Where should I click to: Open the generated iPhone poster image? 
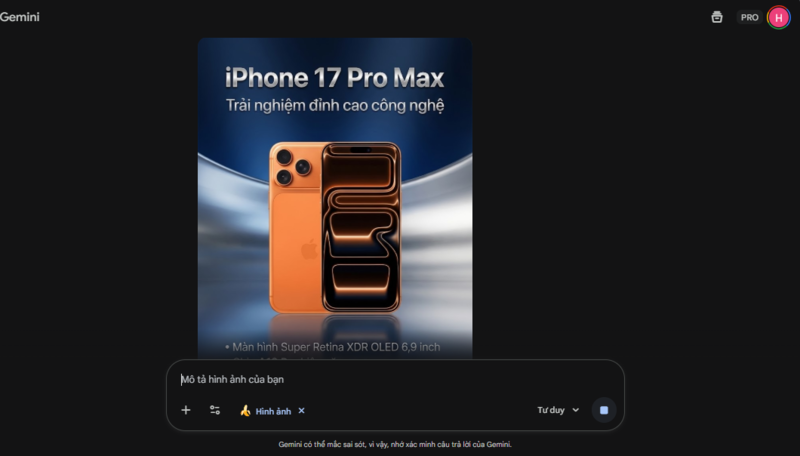click(x=335, y=198)
